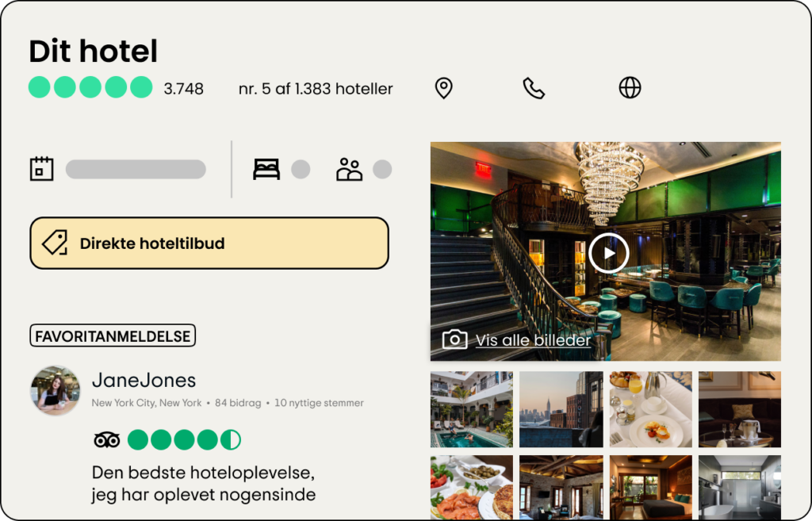Click the FAVORITANMELDELSE badge
Image resolution: width=812 pixels, height=521 pixels.
(113, 335)
